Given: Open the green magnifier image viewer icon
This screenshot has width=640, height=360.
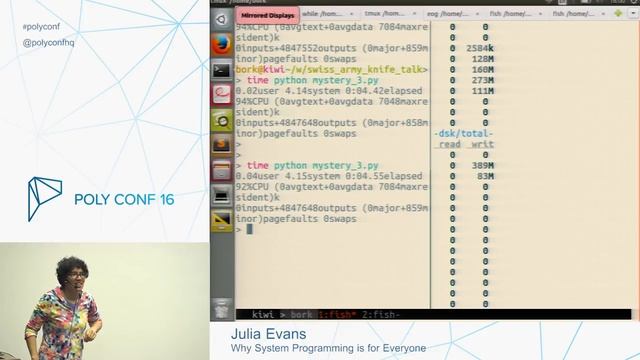Looking at the screenshot, I should (222, 120).
